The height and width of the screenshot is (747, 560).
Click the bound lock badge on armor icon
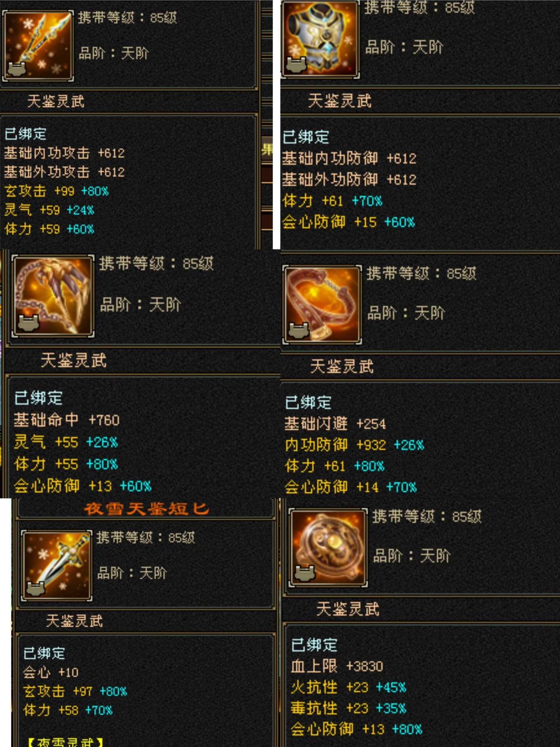tap(296, 65)
